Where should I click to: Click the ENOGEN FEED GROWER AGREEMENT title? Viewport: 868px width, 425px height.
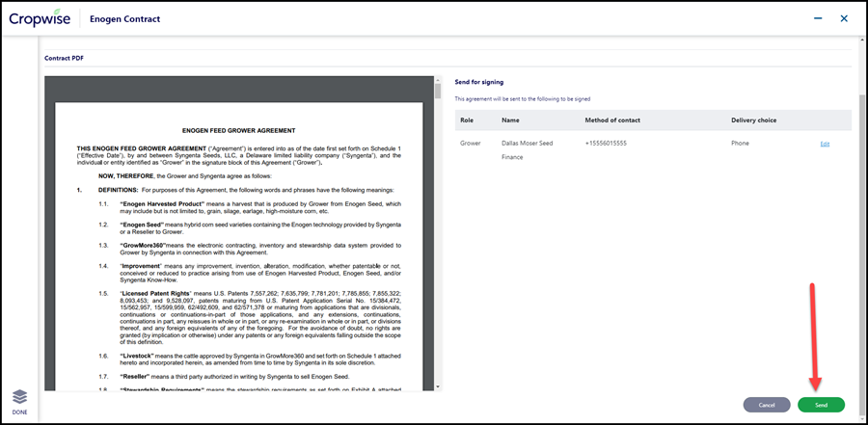point(238,131)
